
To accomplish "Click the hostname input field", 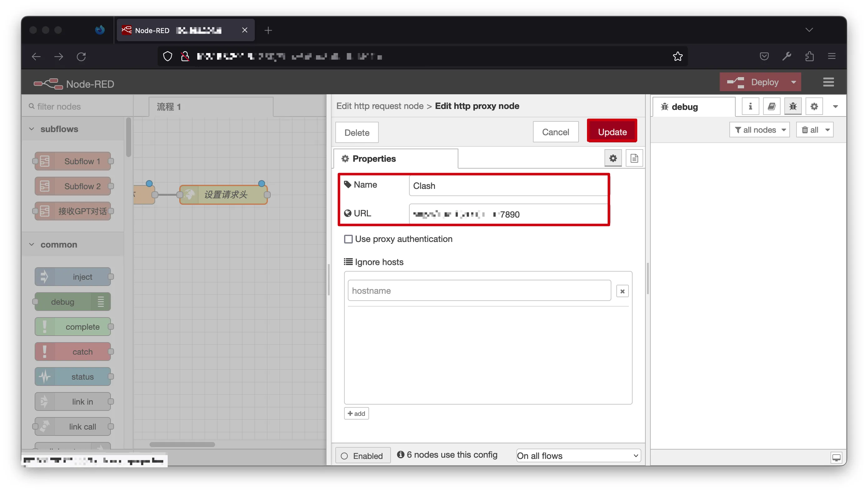I will click(479, 291).
